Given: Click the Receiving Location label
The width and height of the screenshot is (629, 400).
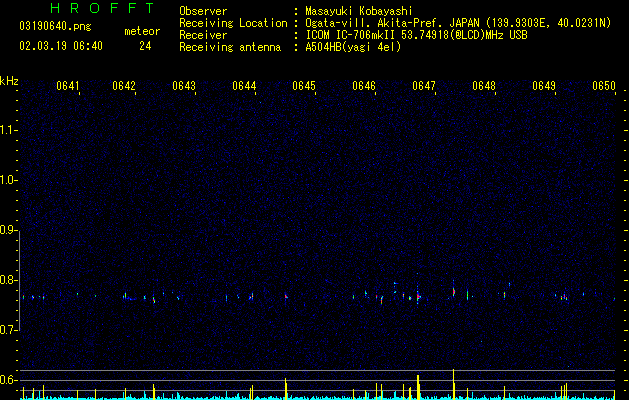Looking at the screenshot, I should (x=233, y=23).
